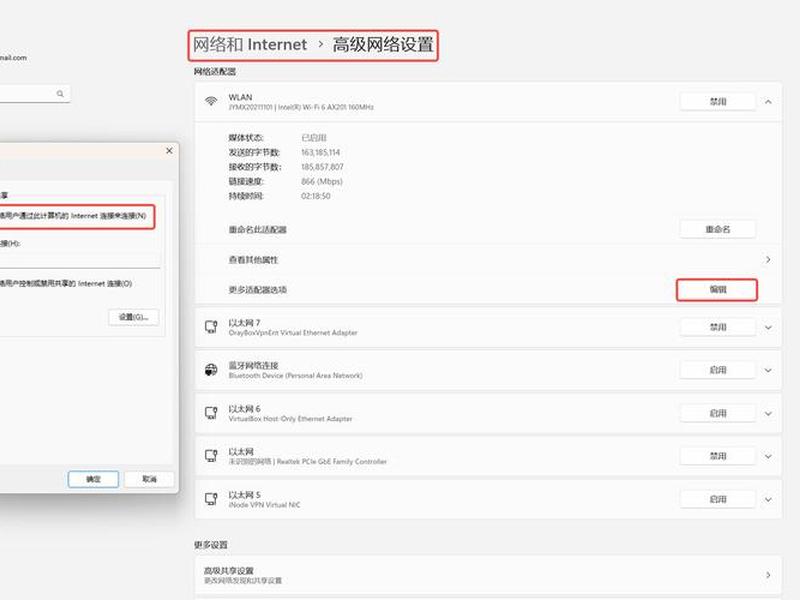Click the received bytes value 185,857,807

322,167
